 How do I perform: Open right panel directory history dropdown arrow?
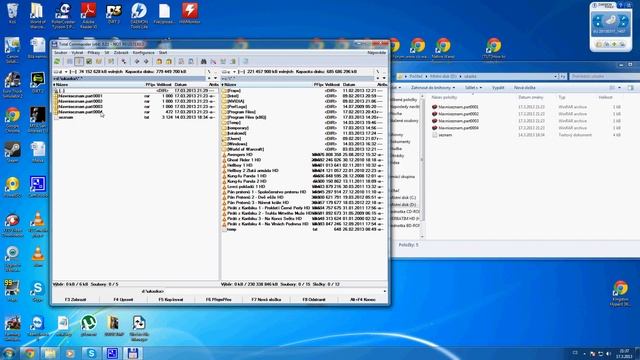click(x=384, y=78)
